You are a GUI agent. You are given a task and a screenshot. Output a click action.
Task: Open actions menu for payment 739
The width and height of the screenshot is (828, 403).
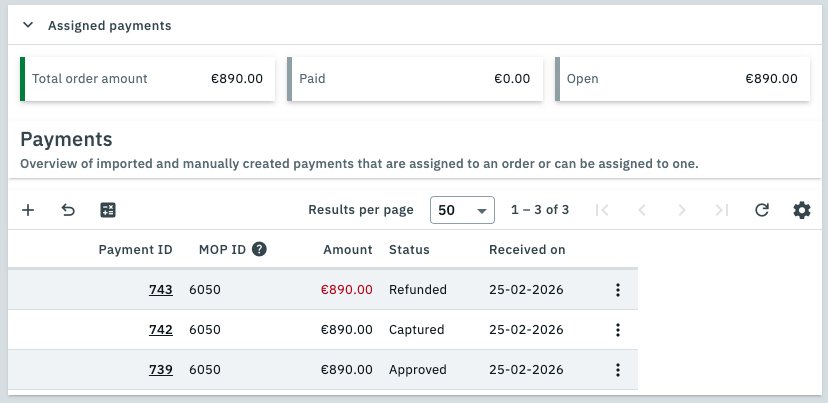click(618, 370)
